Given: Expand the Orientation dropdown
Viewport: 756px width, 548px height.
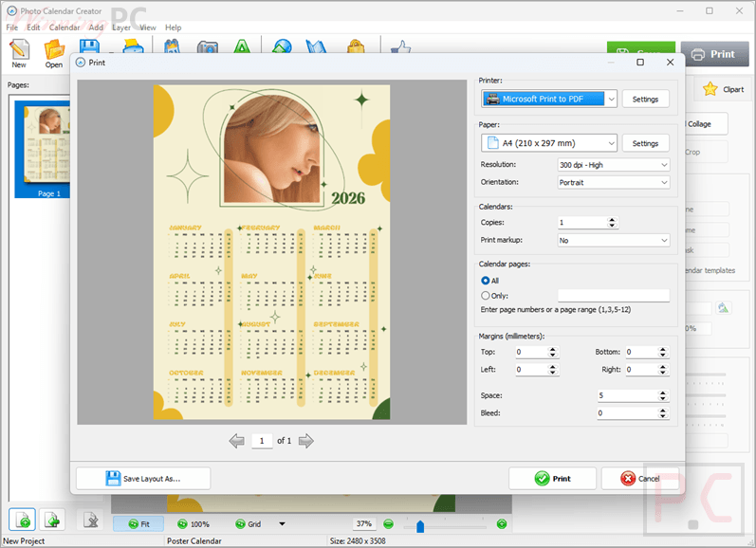Looking at the screenshot, I should coord(614,182).
